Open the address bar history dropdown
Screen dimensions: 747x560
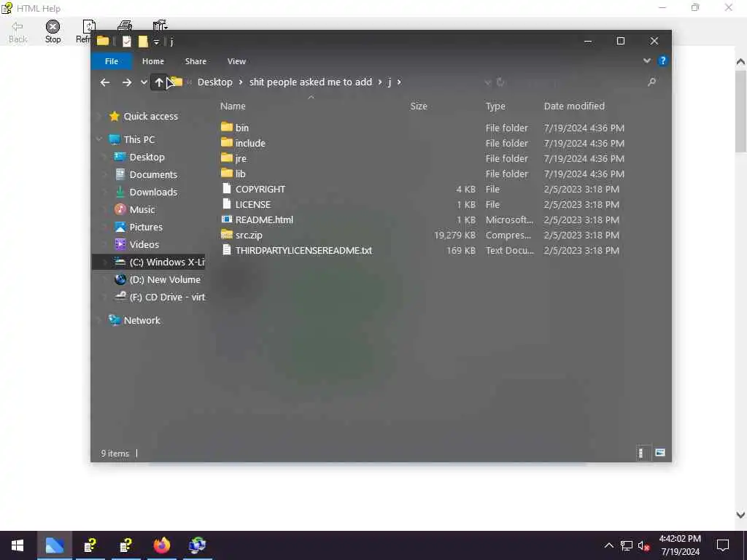(488, 82)
